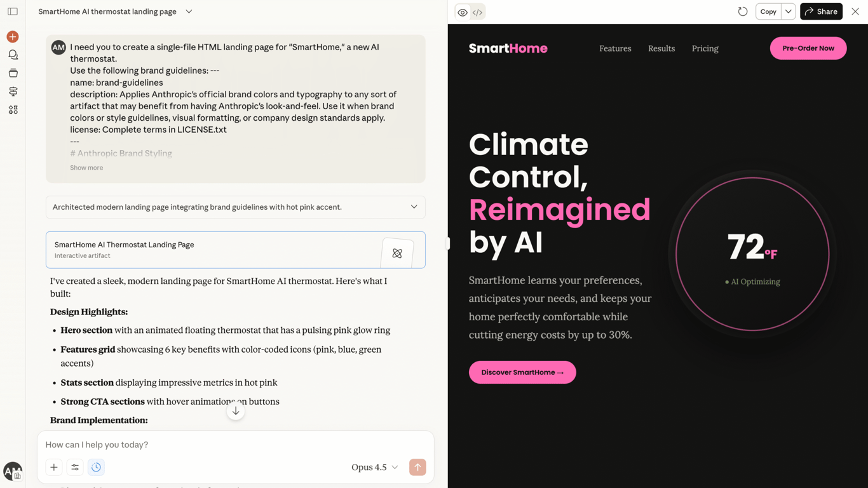Open Projects from the sidebar
Screen dimensions: 868x488
click(12, 73)
